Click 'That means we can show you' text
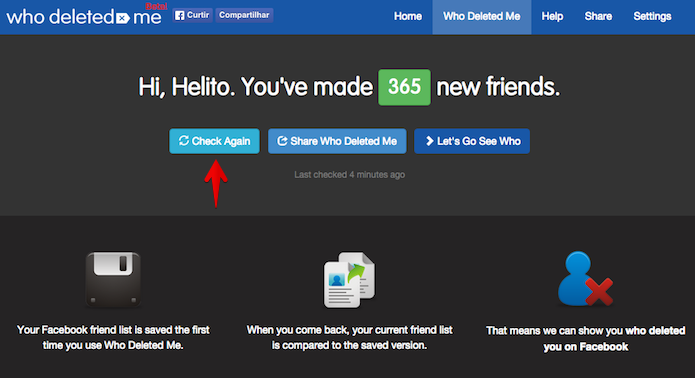Viewport: 695px width, 378px height. (586, 339)
